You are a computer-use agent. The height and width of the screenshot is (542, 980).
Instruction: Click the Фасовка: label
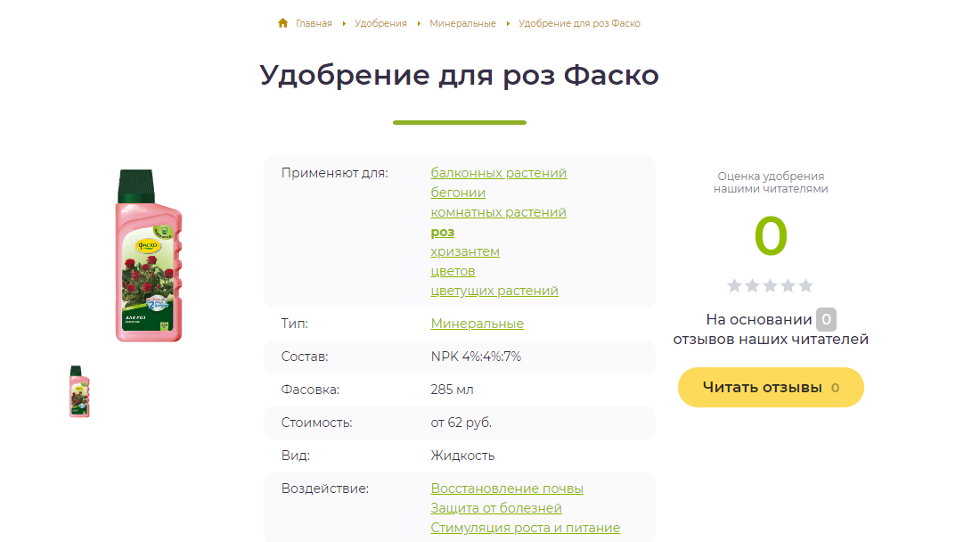[x=310, y=390]
